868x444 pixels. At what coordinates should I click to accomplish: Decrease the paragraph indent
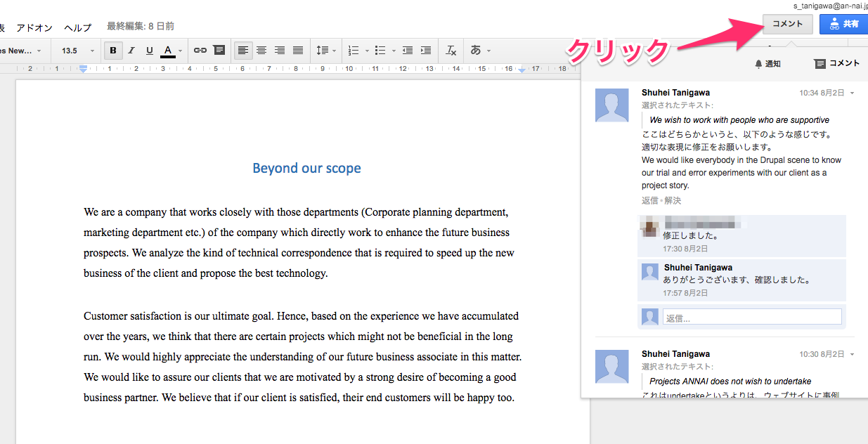408,51
